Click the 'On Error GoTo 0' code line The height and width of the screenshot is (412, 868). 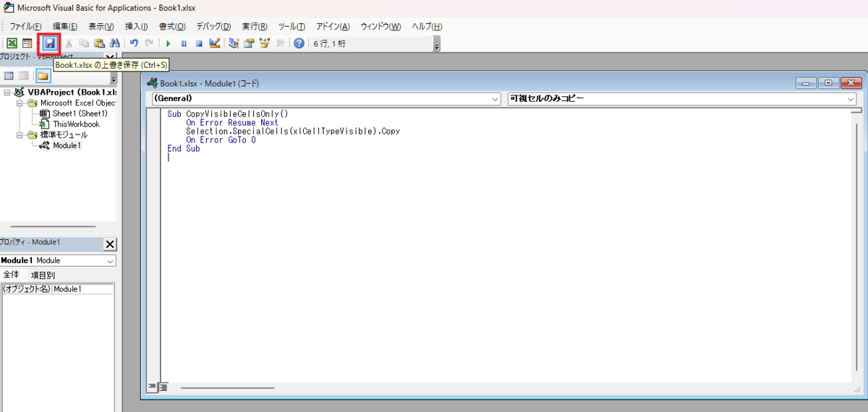point(221,140)
